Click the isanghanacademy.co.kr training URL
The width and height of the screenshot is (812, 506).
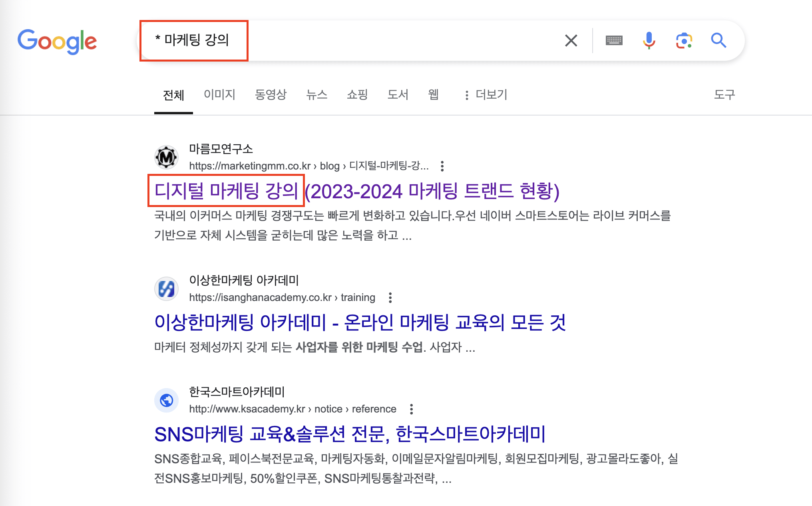click(x=282, y=297)
